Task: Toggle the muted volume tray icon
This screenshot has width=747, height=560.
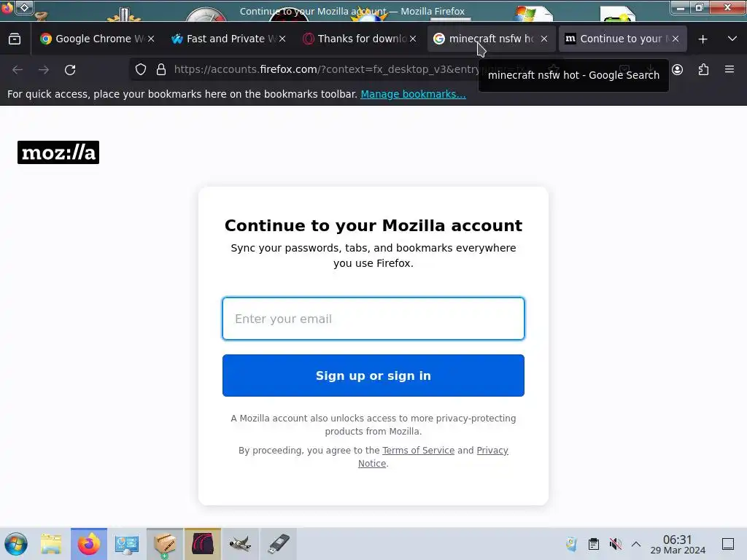Action: click(616, 544)
